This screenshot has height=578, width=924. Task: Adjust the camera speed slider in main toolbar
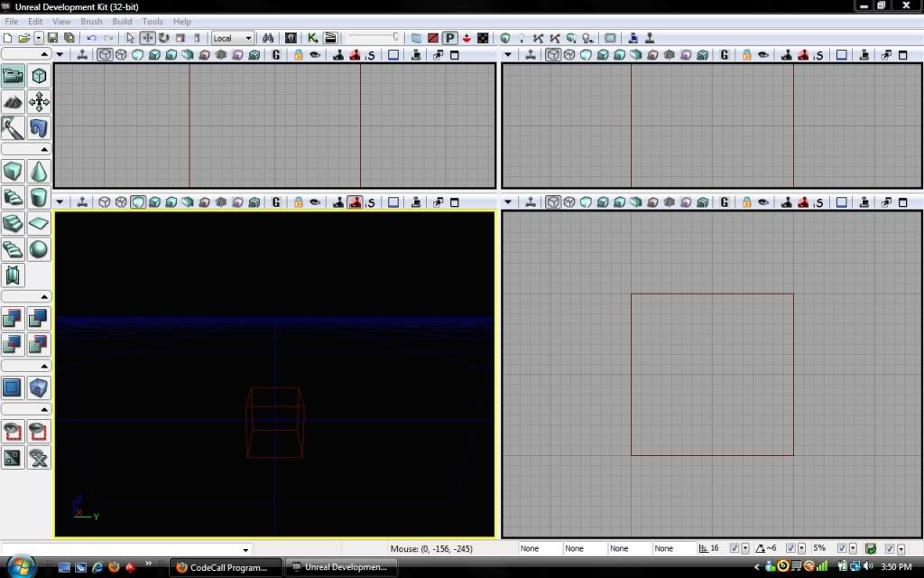point(374,38)
